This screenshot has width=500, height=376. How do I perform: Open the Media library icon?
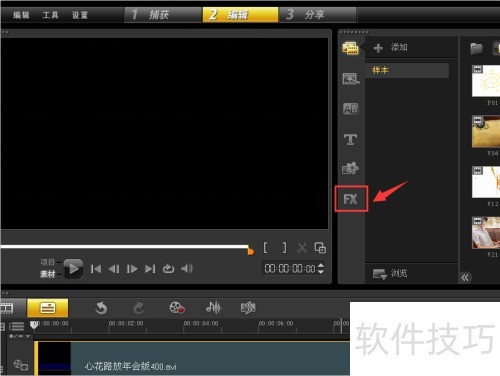tap(350, 49)
